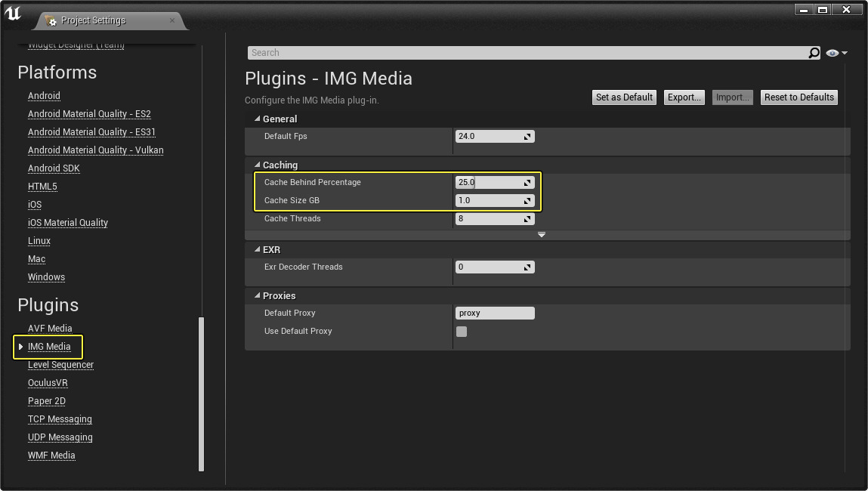Open Linux platform settings
Image resolution: width=868 pixels, height=491 pixels.
pos(39,240)
